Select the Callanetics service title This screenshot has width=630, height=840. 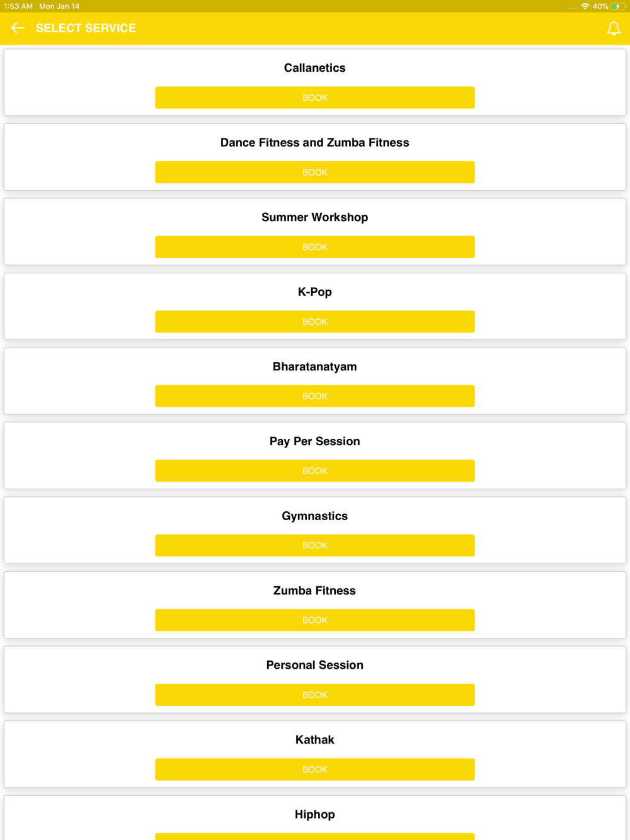315,68
